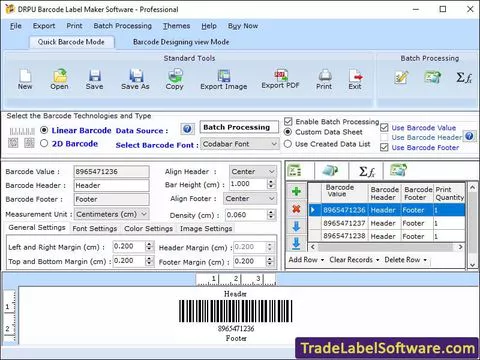Click the Batch Processing sheet export icon

[x=432, y=77]
